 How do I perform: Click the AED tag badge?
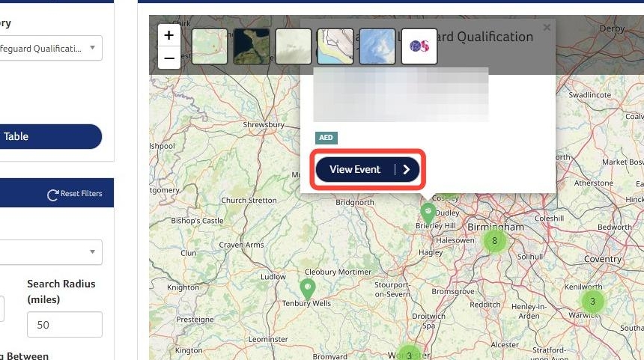(x=326, y=138)
